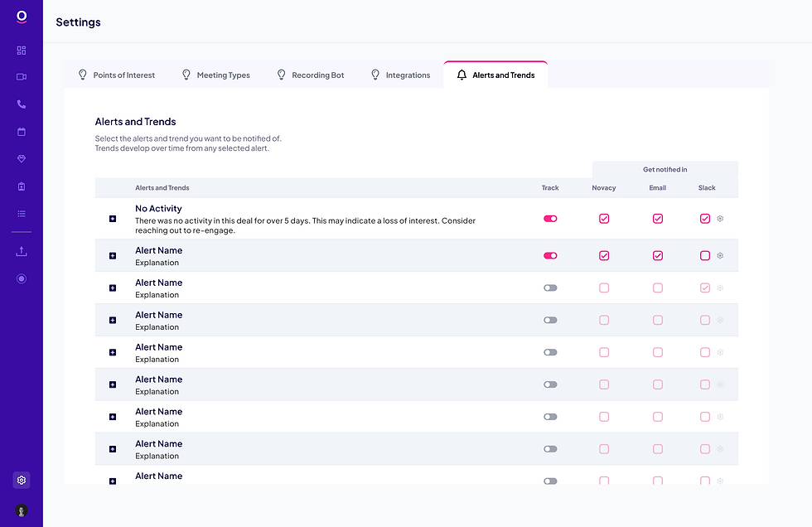Click the phone calls icon in sidebar
This screenshot has height=527, width=812.
22,104
